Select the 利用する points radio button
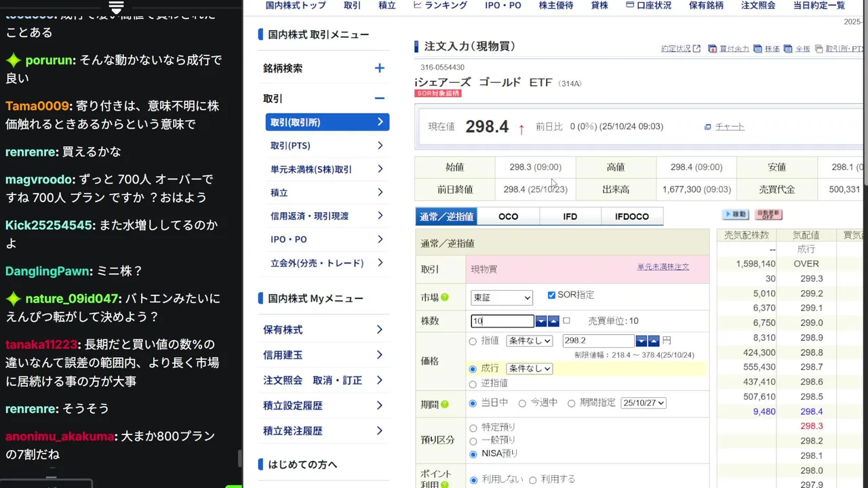Viewport: 868px width, 488px height. coord(532,480)
